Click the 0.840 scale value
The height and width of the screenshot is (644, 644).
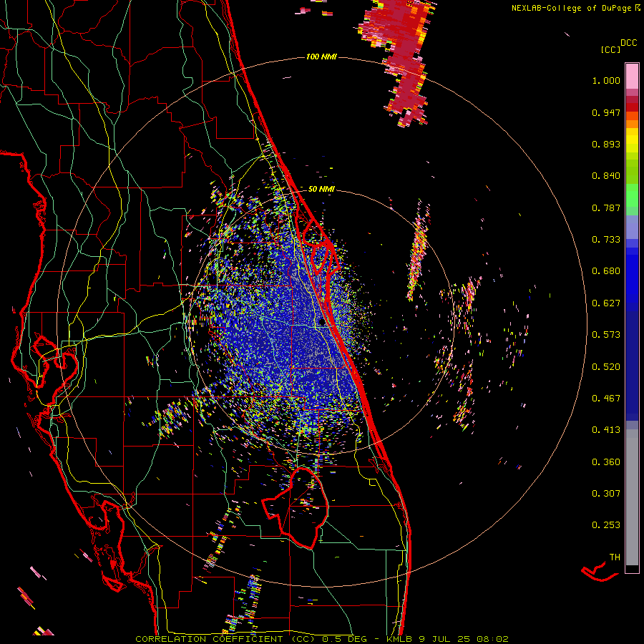click(x=606, y=176)
